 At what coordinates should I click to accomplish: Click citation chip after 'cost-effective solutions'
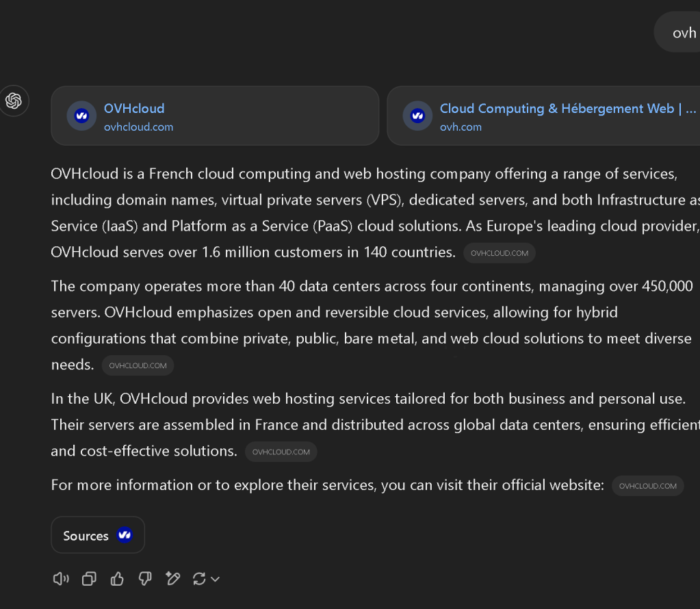pyautogui.click(x=281, y=452)
